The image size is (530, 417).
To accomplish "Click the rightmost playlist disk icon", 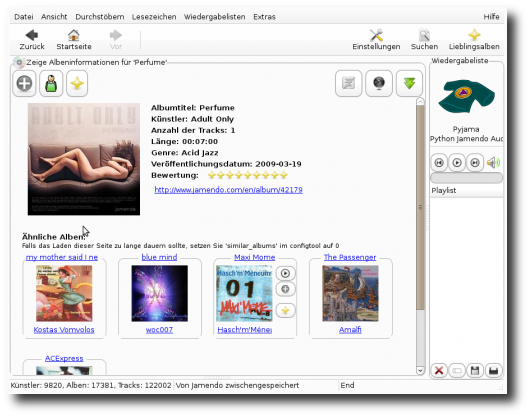I will pyautogui.click(x=493, y=371).
